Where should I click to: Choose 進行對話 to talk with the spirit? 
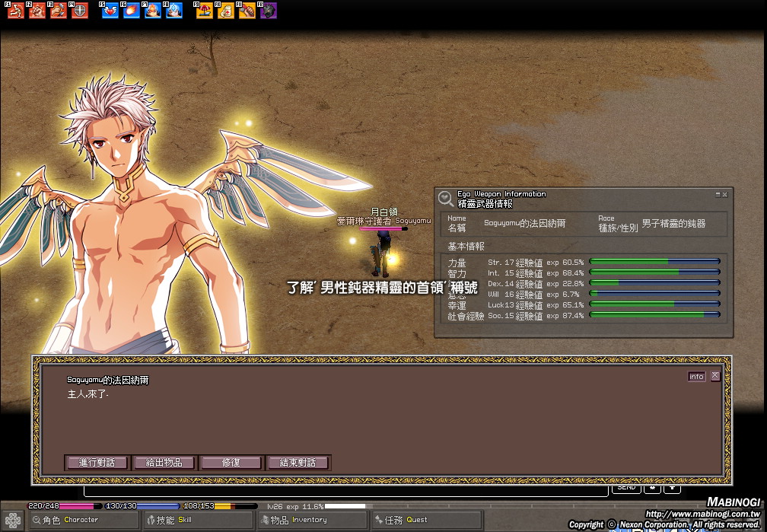(x=97, y=463)
